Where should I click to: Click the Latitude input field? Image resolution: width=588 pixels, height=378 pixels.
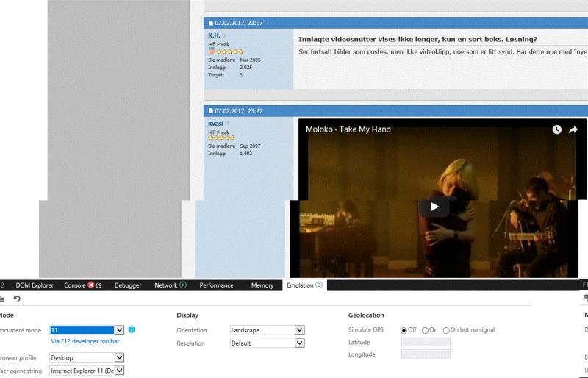pyautogui.click(x=426, y=342)
